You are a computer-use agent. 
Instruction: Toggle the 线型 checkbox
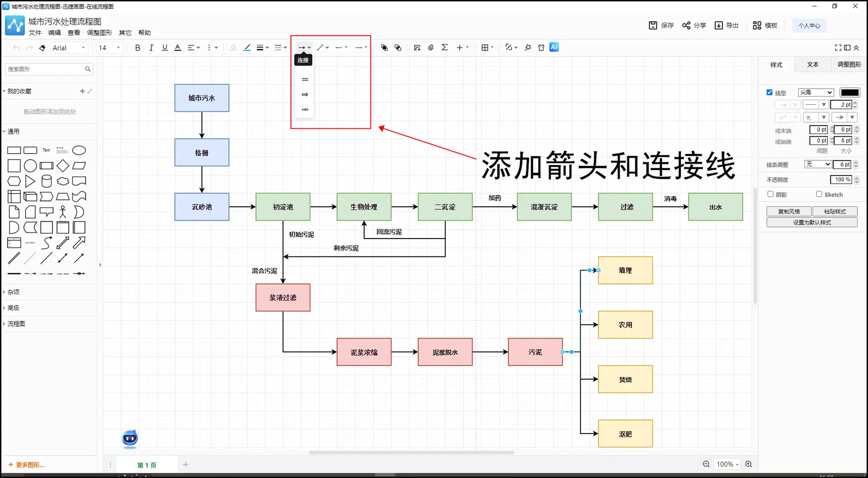[770, 92]
